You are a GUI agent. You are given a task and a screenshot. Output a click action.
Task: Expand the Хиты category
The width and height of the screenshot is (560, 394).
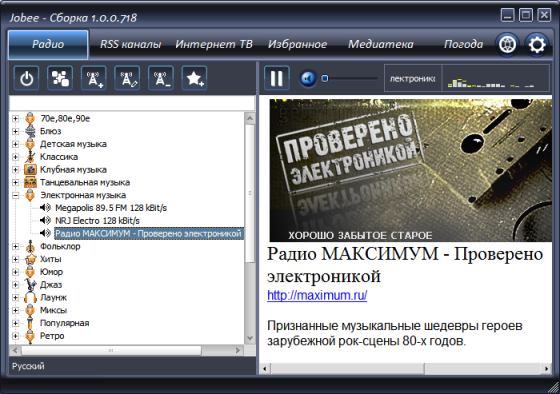click(x=15, y=259)
